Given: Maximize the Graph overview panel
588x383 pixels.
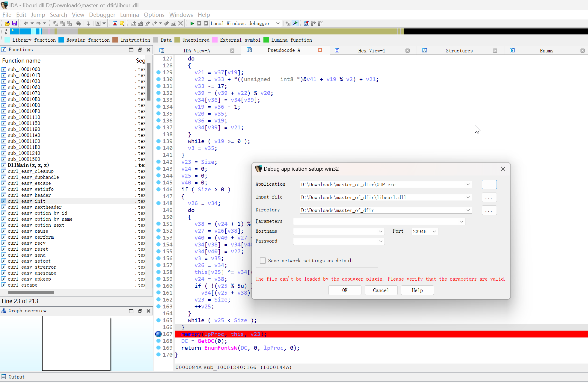Looking at the screenshot, I should click(x=131, y=311).
